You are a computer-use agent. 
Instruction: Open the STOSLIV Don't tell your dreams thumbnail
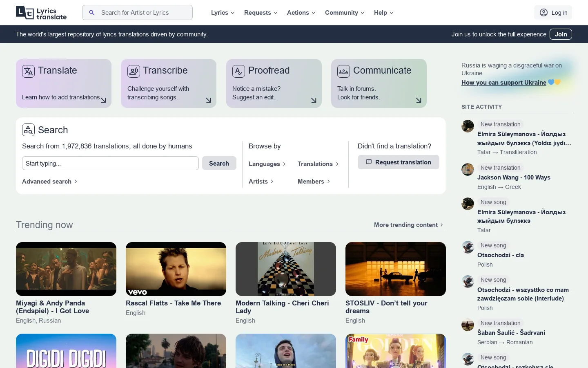click(396, 269)
